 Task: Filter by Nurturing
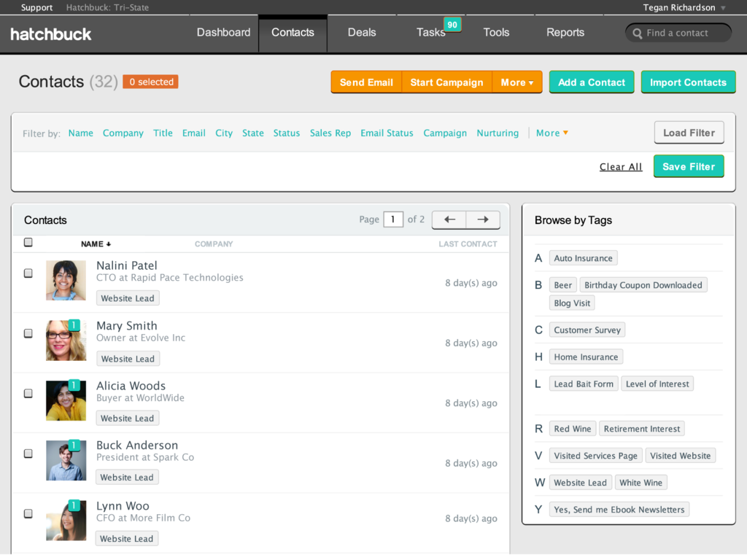(498, 133)
